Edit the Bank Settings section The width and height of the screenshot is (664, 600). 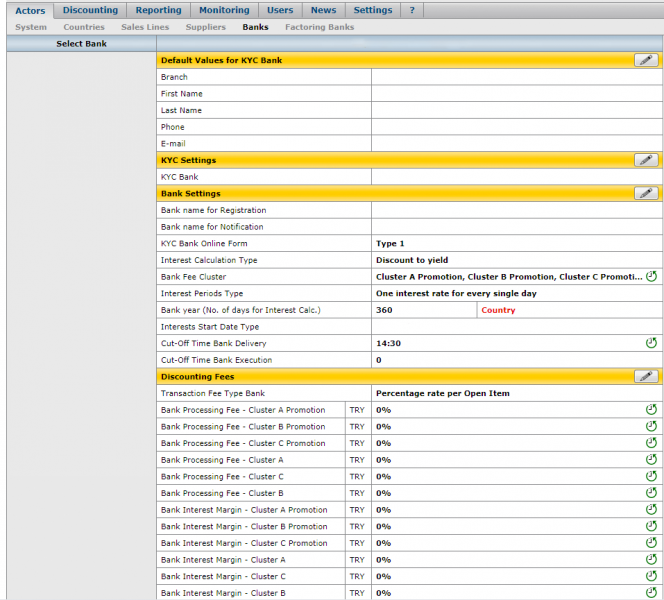(646, 194)
